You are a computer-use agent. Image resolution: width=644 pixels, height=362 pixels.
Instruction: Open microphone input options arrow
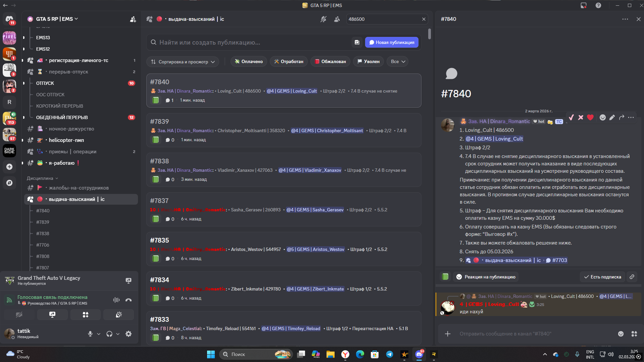99,334
